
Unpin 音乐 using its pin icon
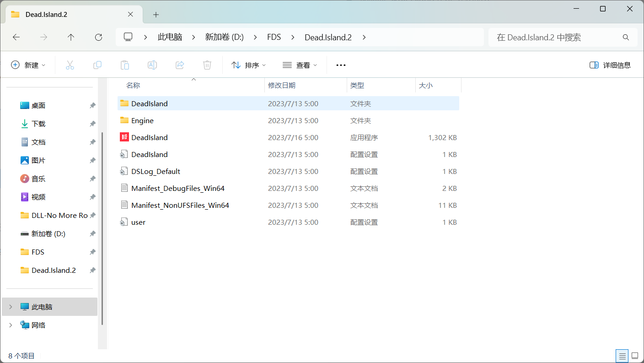click(92, 179)
